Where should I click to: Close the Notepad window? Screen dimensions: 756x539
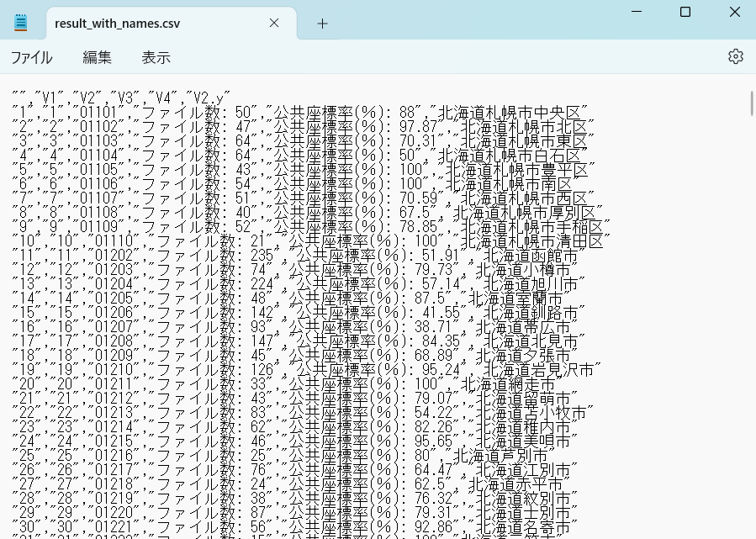pyautogui.click(x=734, y=12)
